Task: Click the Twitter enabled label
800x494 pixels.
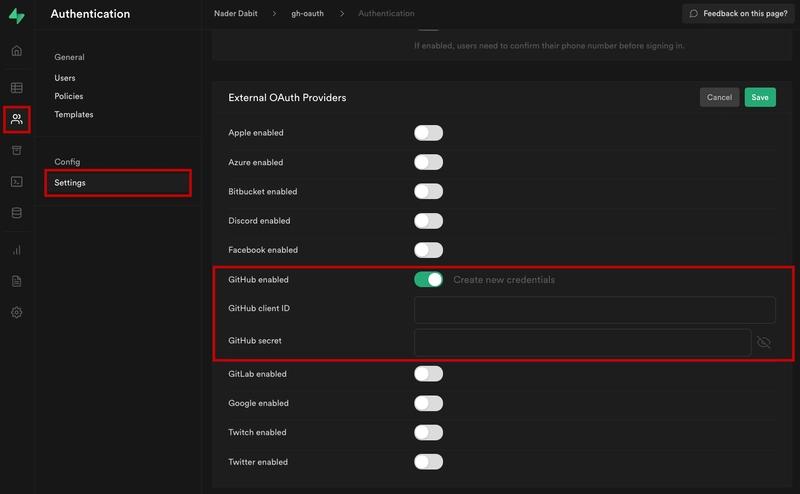Action: [x=258, y=462]
